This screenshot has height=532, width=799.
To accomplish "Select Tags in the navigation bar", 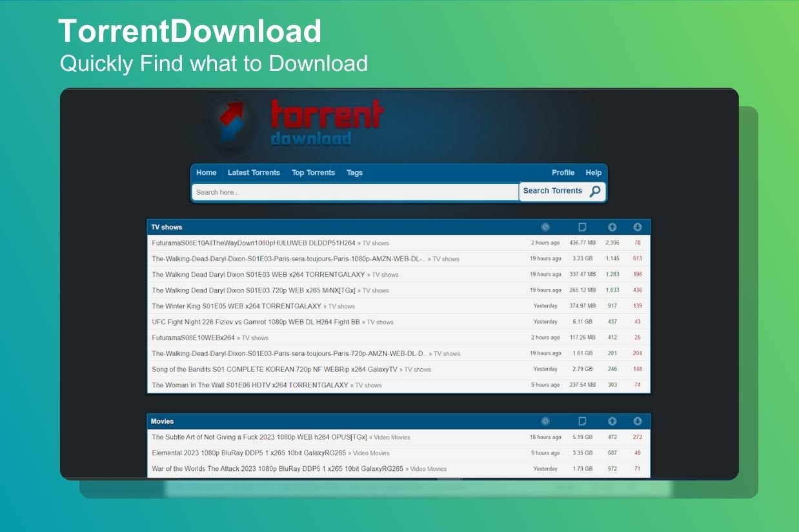I will coord(354,173).
